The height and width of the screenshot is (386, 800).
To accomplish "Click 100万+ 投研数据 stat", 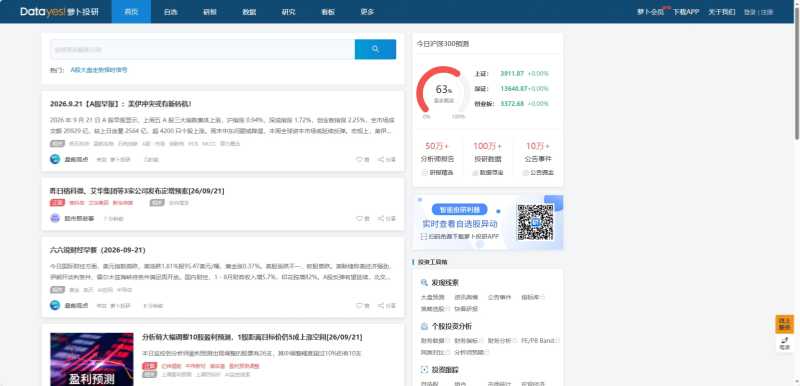I will click(x=488, y=152).
